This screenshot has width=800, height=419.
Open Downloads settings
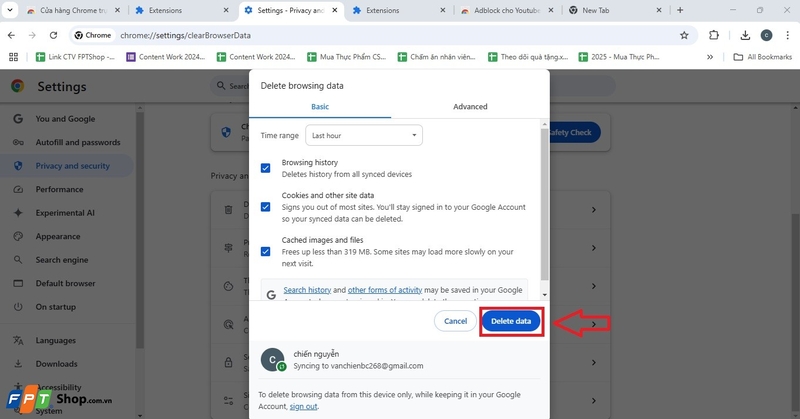point(56,364)
